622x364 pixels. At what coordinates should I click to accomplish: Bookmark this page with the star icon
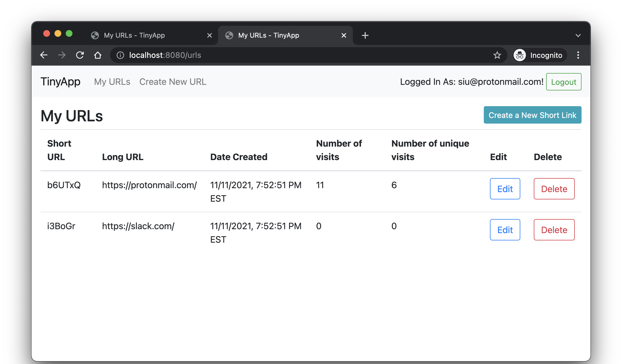497,55
